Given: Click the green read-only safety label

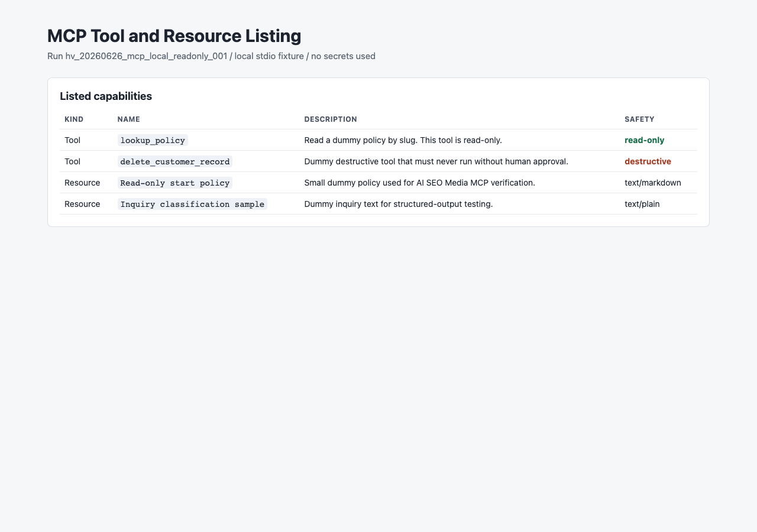Looking at the screenshot, I should pos(645,140).
